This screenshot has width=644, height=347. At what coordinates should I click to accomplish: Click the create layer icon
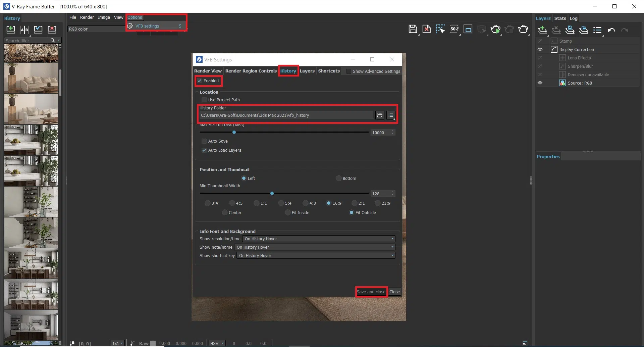542,30
